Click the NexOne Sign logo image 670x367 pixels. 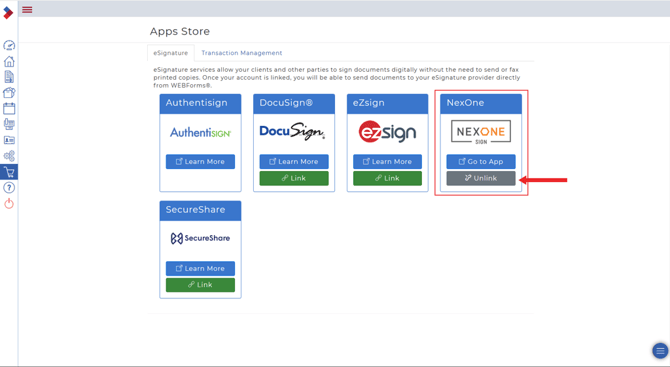(x=481, y=132)
